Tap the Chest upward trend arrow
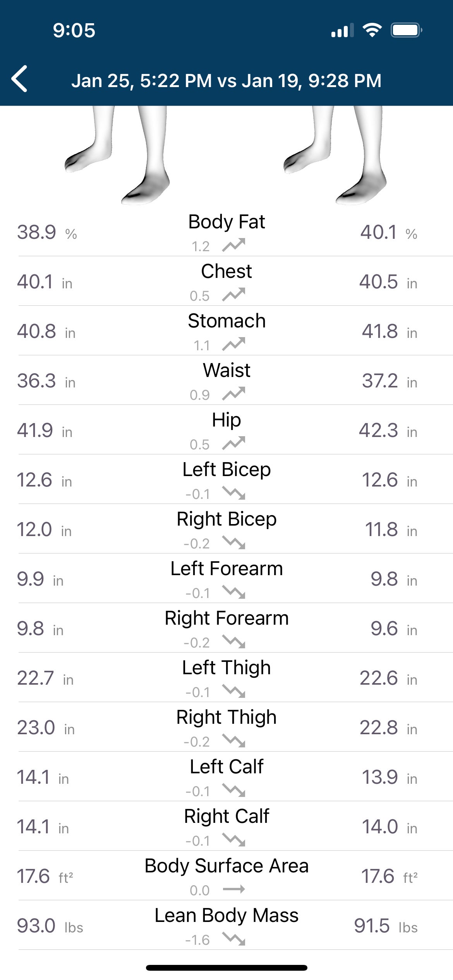 (233, 295)
